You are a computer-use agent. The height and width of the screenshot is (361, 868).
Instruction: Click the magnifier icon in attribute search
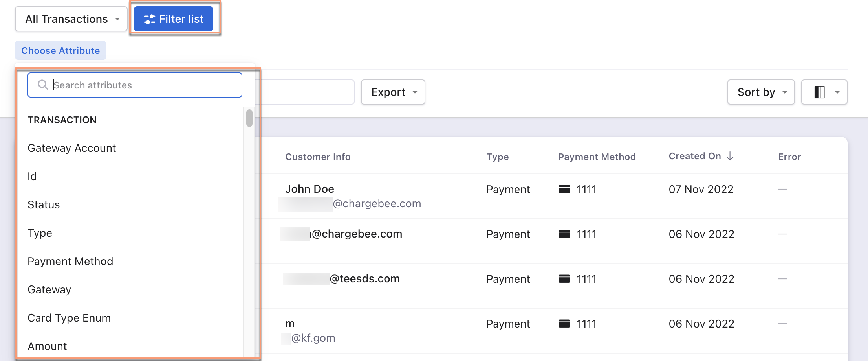click(x=43, y=85)
